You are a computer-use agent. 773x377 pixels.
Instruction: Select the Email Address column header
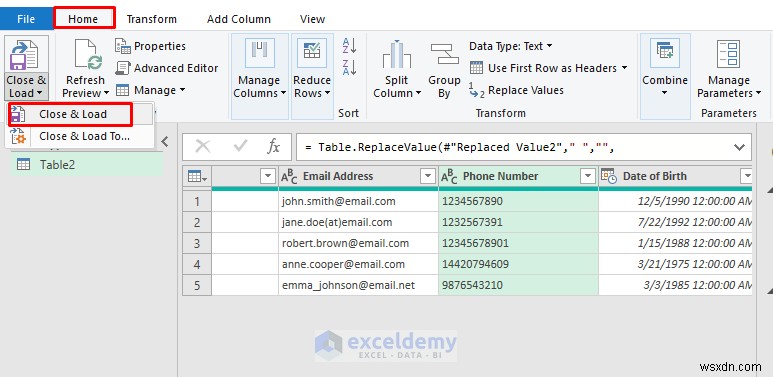(358, 176)
